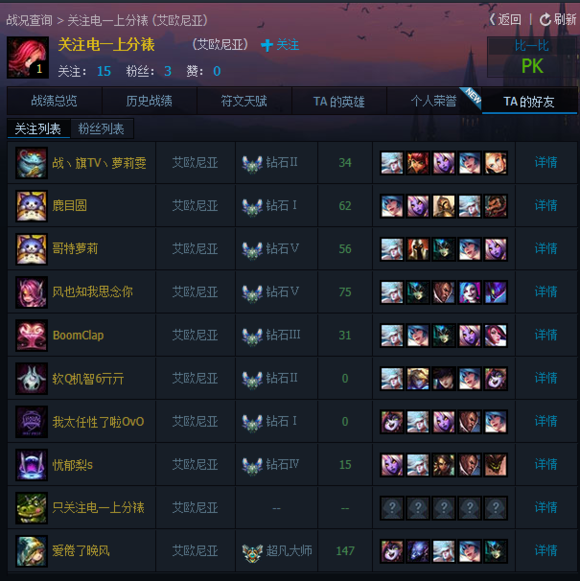Click the avatar of BoomClap

coord(32,335)
